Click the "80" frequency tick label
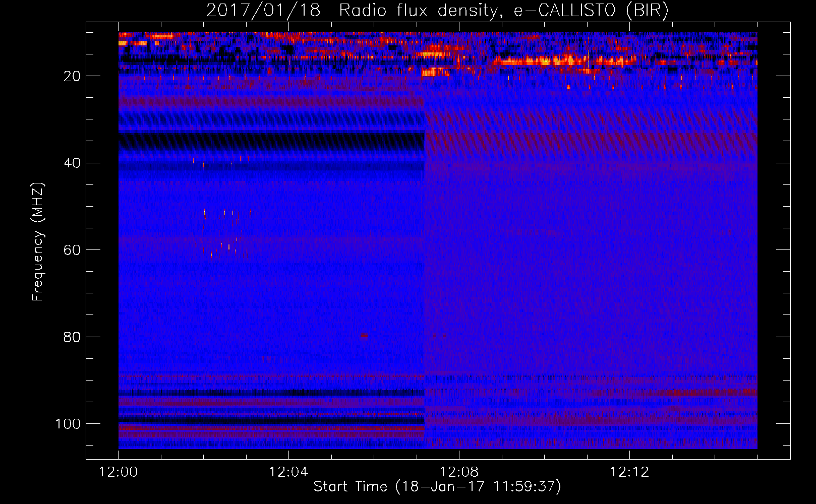The height and width of the screenshot is (504, 816). click(x=72, y=337)
